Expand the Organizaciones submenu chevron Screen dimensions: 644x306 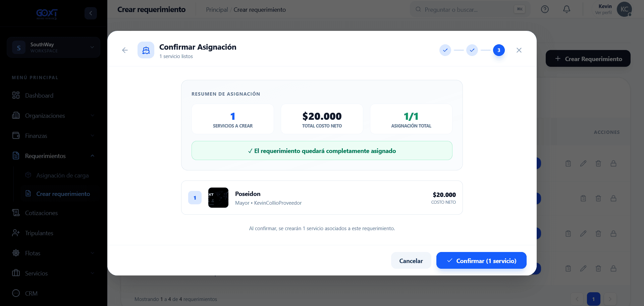(x=92, y=115)
